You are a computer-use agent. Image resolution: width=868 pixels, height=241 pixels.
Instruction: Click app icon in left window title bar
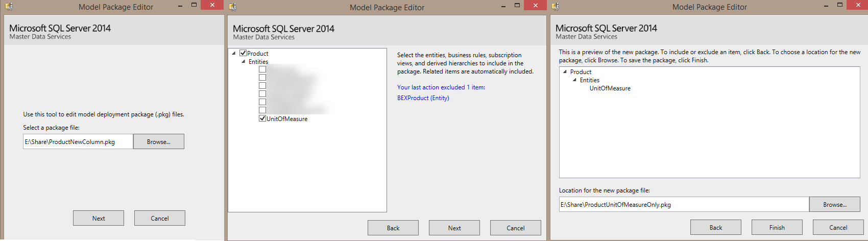tap(8, 7)
